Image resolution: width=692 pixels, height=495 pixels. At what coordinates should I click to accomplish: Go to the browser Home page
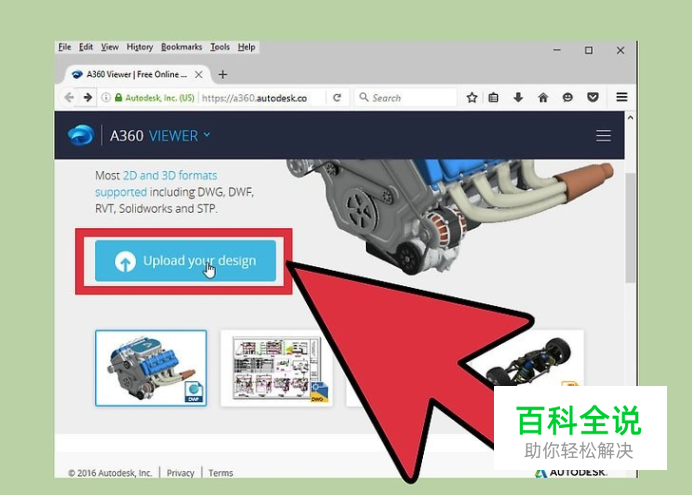[543, 98]
